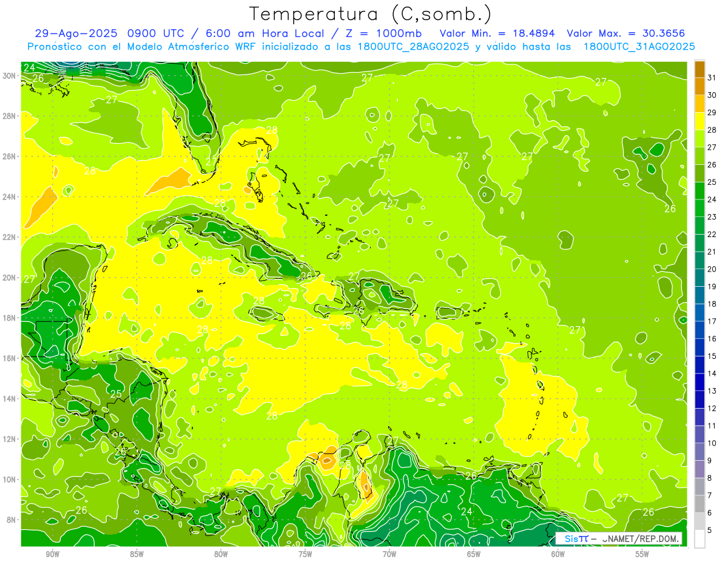Image resolution: width=728 pixels, height=562 pixels.
Task: Click the longitude label "60W"
Action: point(558,554)
